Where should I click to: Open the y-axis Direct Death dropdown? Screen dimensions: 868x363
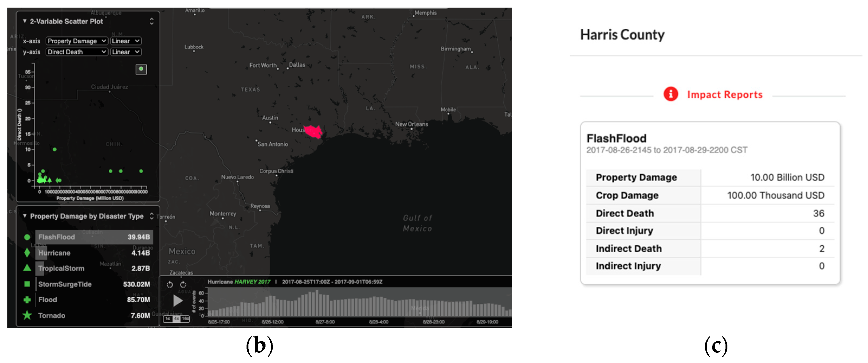(76, 52)
